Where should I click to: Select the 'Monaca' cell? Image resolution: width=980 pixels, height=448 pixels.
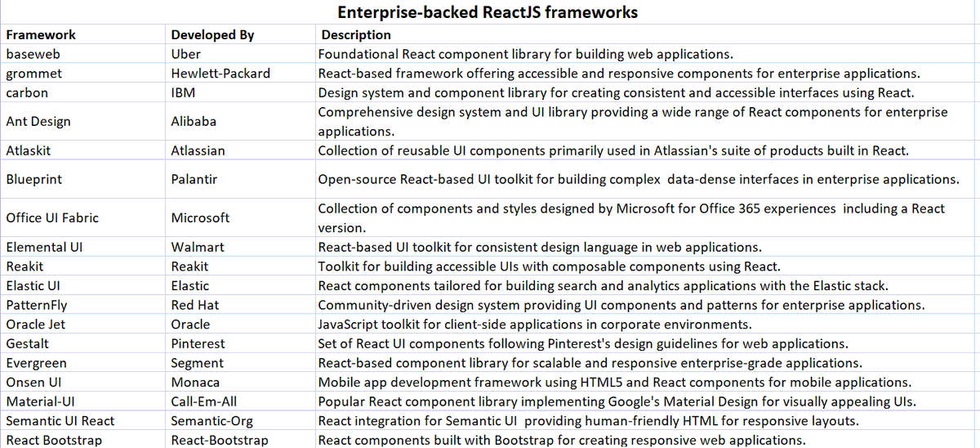click(x=241, y=382)
